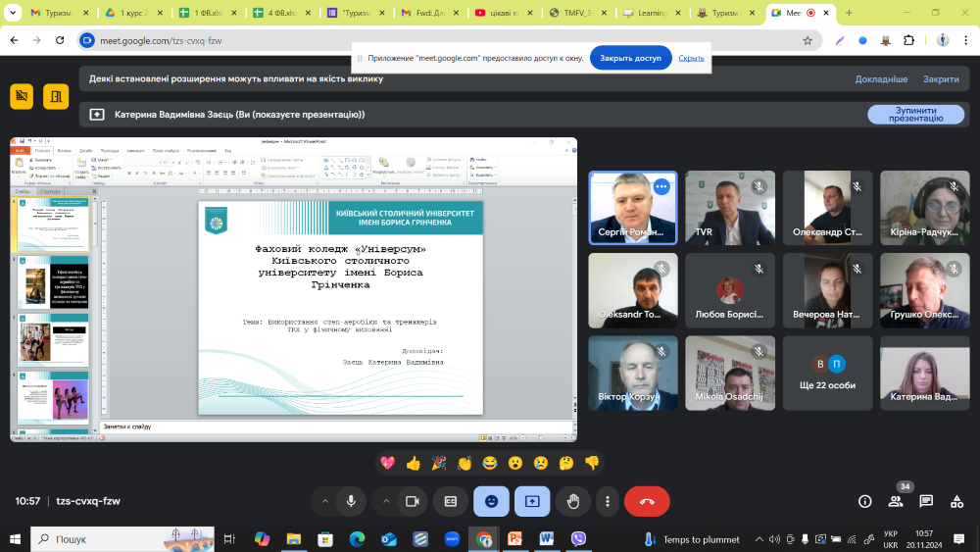Open options on Сергій Роман tile

tap(661, 186)
